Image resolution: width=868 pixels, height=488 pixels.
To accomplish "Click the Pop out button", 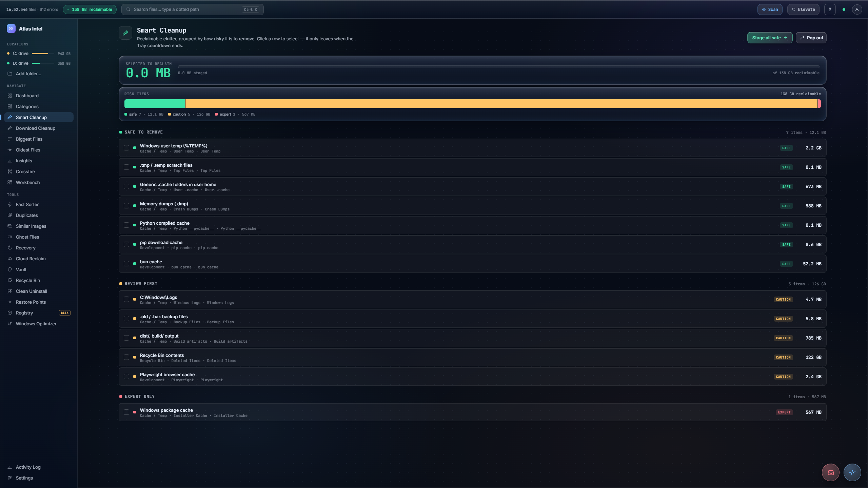I will point(811,38).
